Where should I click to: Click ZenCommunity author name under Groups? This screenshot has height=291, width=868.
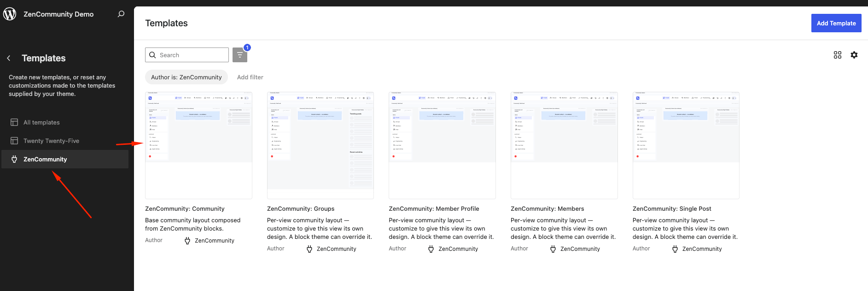pos(337,249)
